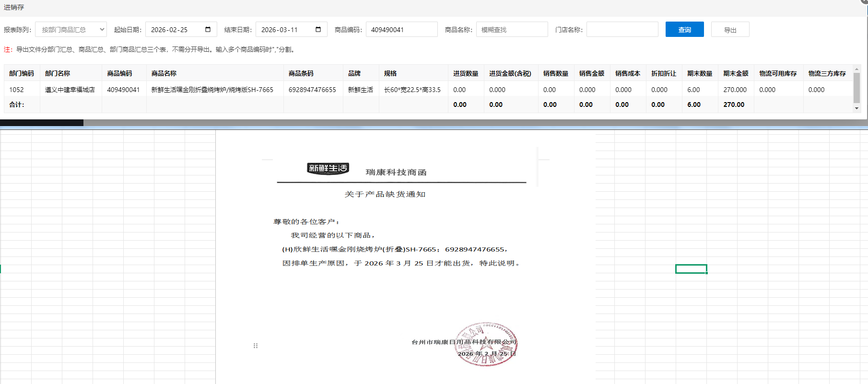Select the 部门名称 column header

[x=58, y=73]
